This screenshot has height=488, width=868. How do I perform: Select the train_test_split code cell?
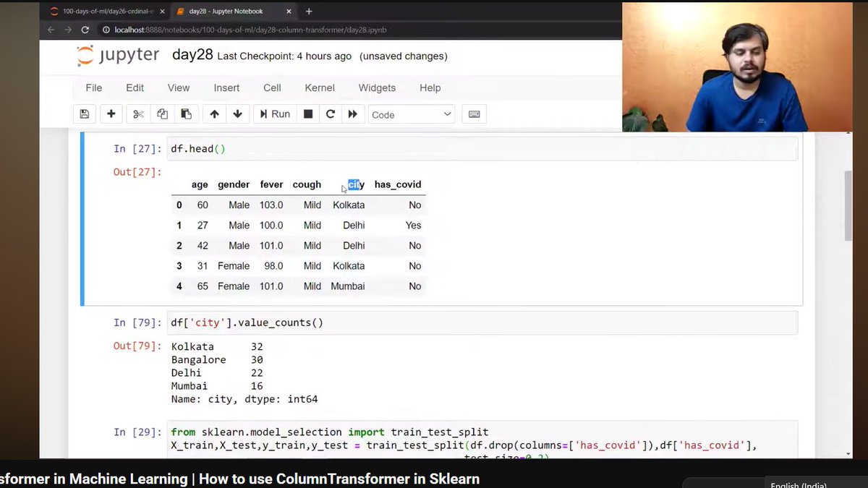[482, 439]
